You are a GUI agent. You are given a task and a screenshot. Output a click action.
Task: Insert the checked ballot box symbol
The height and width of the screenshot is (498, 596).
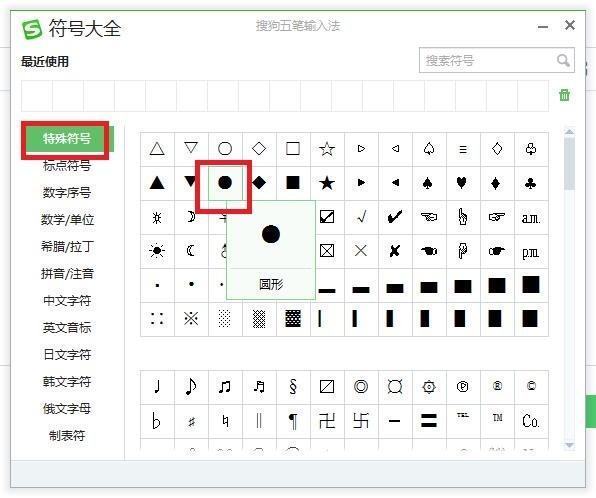click(x=327, y=217)
